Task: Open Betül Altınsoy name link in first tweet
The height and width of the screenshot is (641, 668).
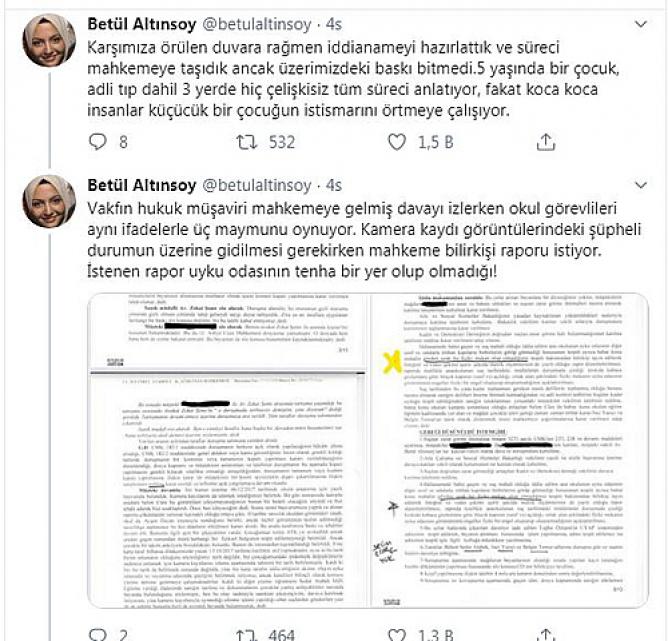Action: [142, 24]
